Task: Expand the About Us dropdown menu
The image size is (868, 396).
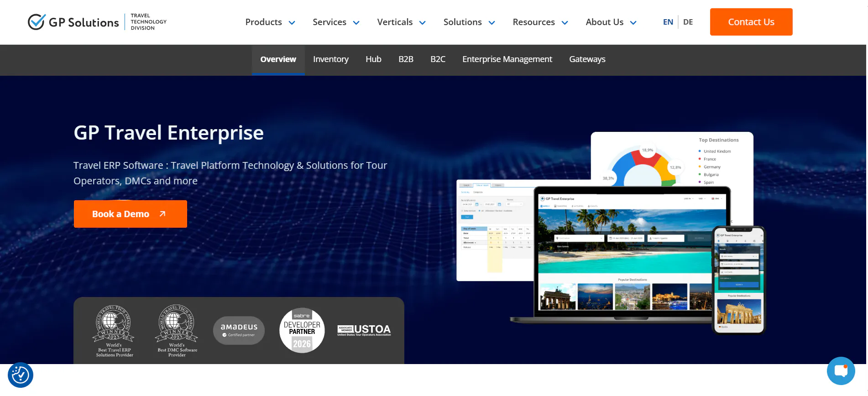Action: pyautogui.click(x=611, y=22)
